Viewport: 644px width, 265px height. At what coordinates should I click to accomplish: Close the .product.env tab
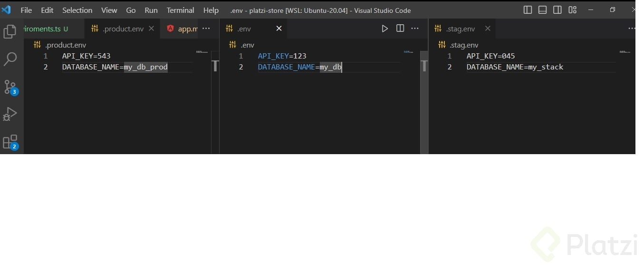pyautogui.click(x=151, y=29)
